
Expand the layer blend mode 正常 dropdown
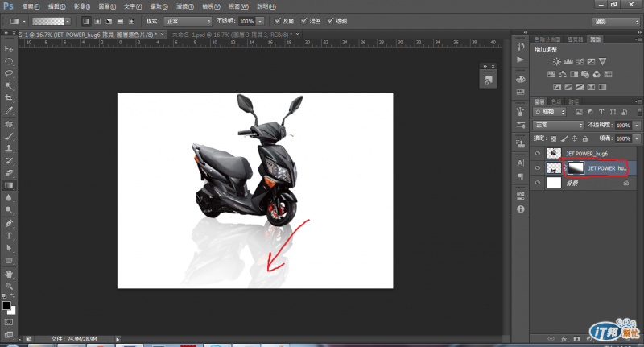point(558,126)
